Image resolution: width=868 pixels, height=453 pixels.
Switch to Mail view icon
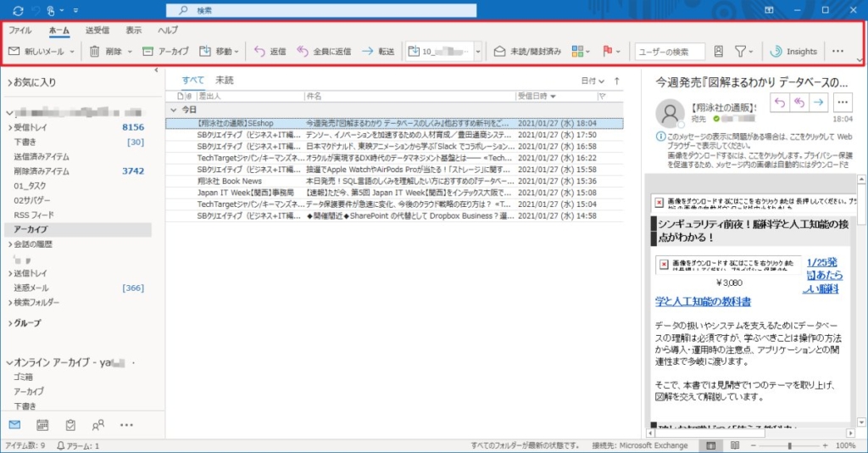click(x=15, y=425)
